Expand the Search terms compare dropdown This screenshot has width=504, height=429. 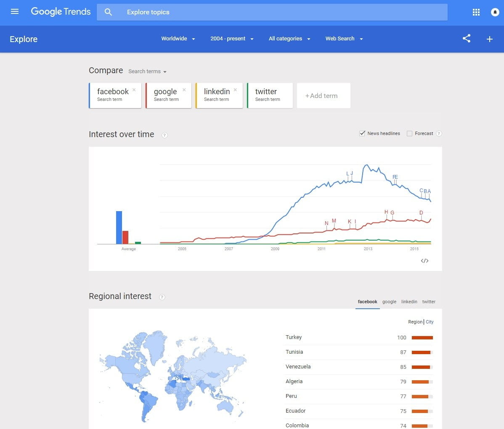[x=147, y=71]
